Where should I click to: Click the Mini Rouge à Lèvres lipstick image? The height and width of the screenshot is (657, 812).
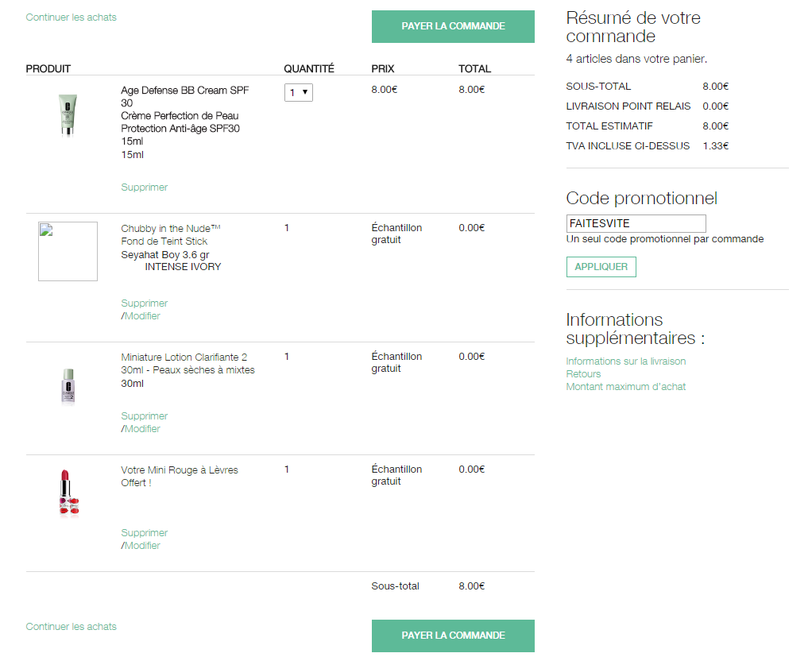68,493
